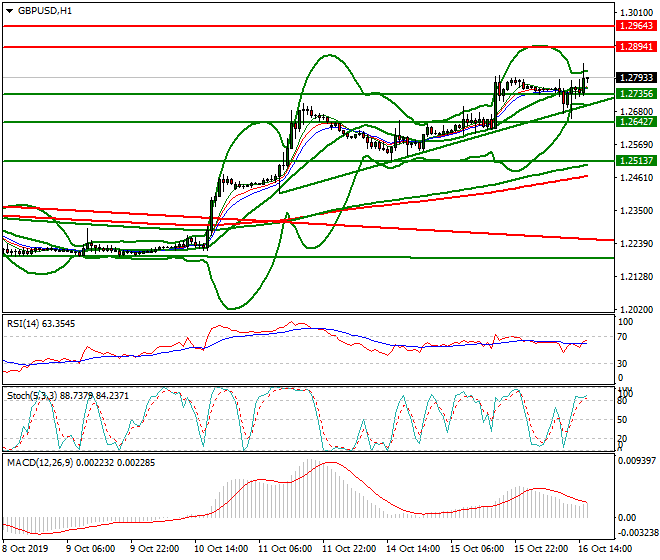
Task: Click the 11 Oct 06:00 time axis label
Action: [x=285, y=549]
